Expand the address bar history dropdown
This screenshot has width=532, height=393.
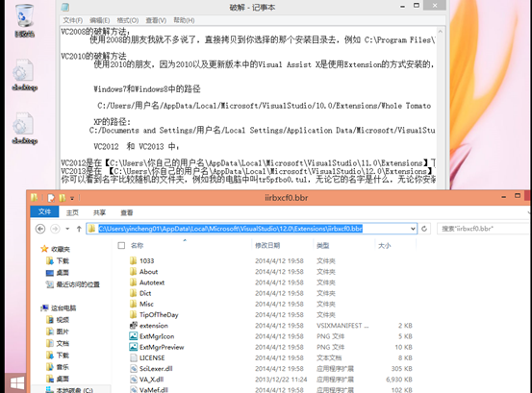pos(413,229)
